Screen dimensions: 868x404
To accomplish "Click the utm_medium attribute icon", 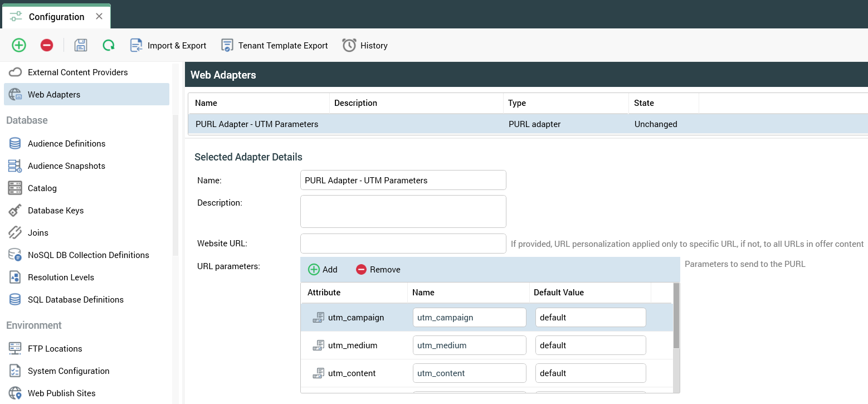I will (318, 345).
